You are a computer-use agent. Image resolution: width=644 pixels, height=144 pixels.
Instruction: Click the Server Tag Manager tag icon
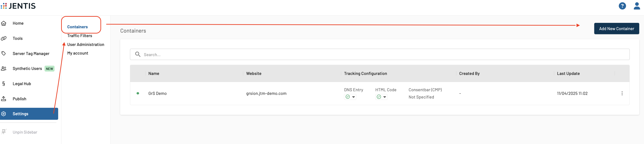[4, 54]
